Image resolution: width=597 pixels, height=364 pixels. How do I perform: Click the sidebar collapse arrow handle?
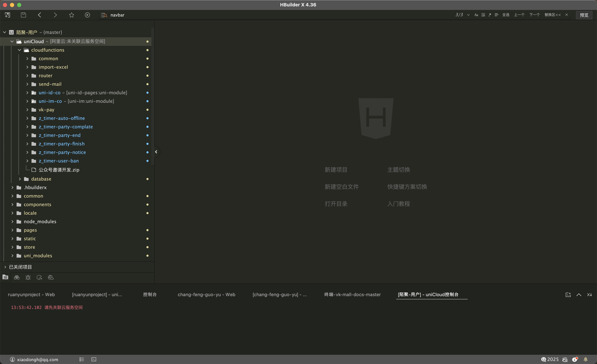[156, 152]
